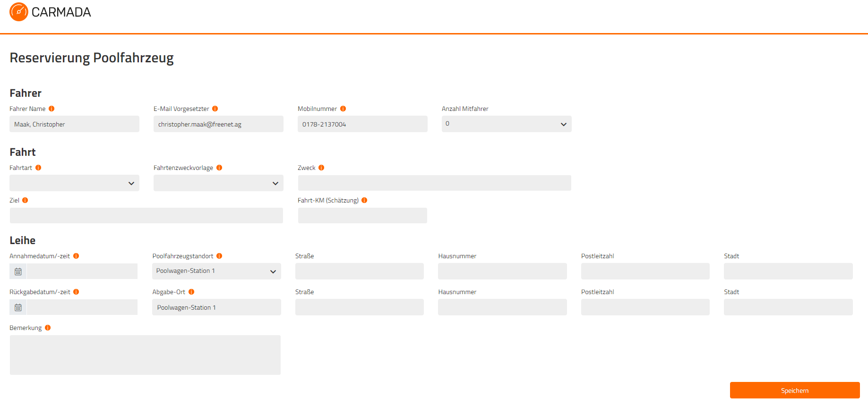Show info for Fahrtenzweckvorlage label
This screenshot has height=406, width=868.
click(219, 168)
